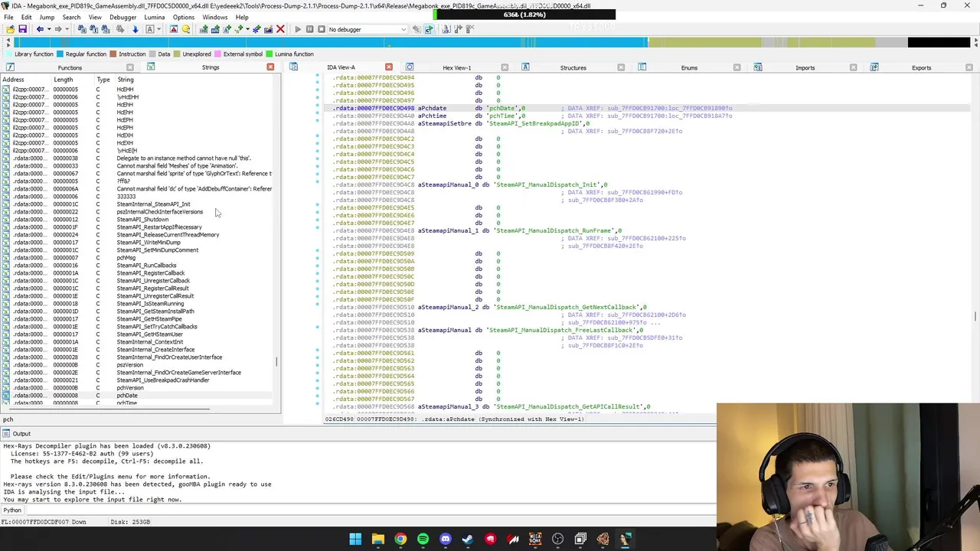
Task: Open the Windows Start menu
Action: point(355,540)
